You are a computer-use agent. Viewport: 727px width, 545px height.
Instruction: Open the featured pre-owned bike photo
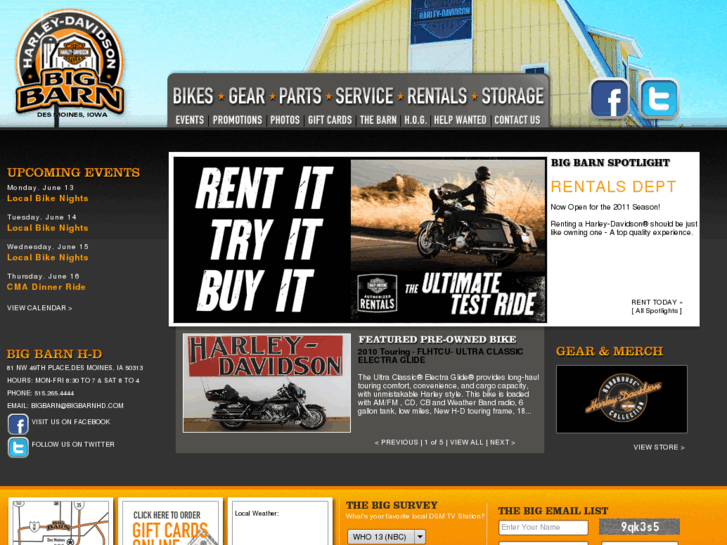[267, 383]
